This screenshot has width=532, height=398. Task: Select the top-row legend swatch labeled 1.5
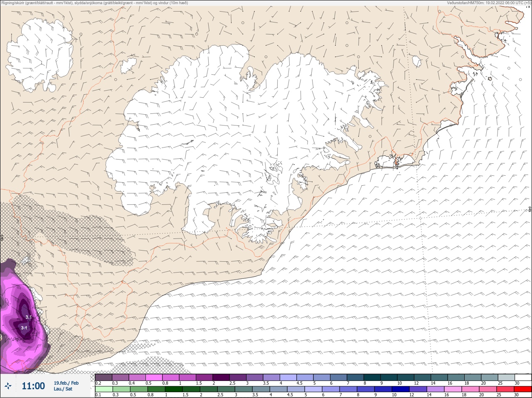point(204,377)
